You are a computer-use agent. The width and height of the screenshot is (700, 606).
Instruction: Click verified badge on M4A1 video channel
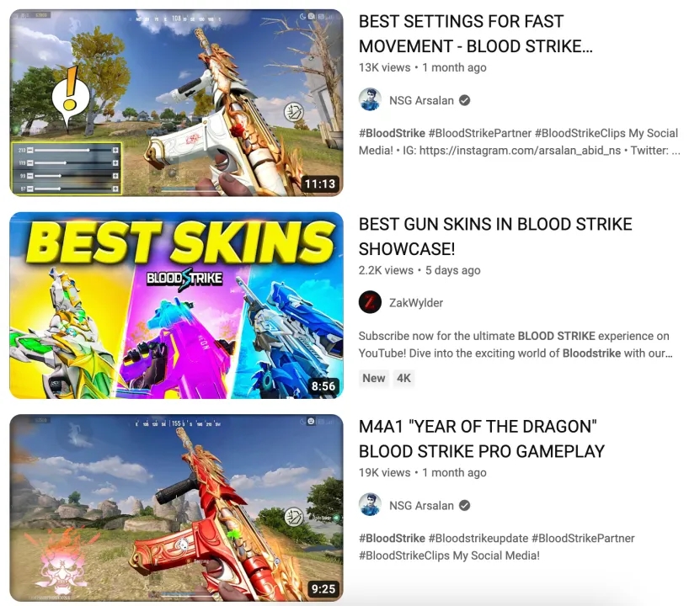coord(465,505)
